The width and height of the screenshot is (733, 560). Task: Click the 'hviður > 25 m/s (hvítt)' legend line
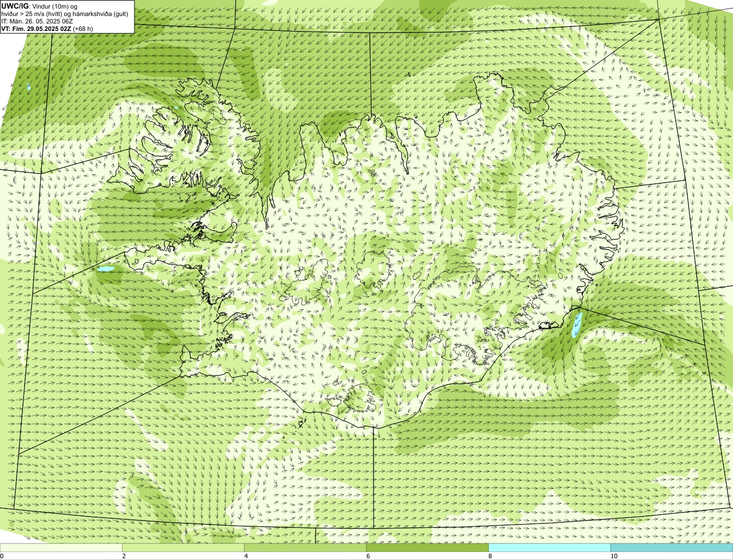click(x=65, y=14)
